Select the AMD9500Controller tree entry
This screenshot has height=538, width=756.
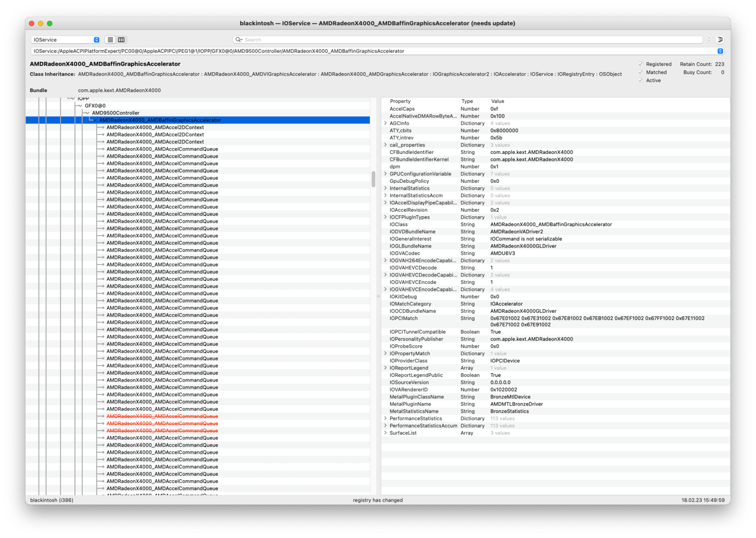[x=116, y=113]
